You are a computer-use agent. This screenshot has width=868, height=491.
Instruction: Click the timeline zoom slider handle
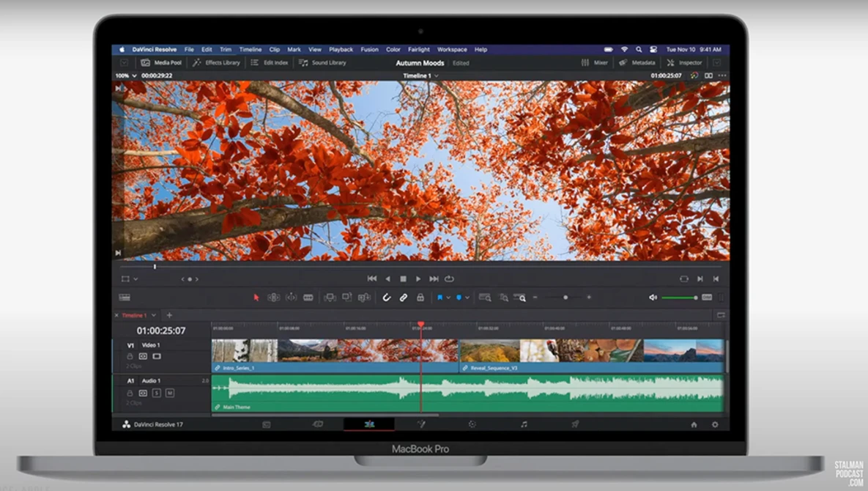565,298
